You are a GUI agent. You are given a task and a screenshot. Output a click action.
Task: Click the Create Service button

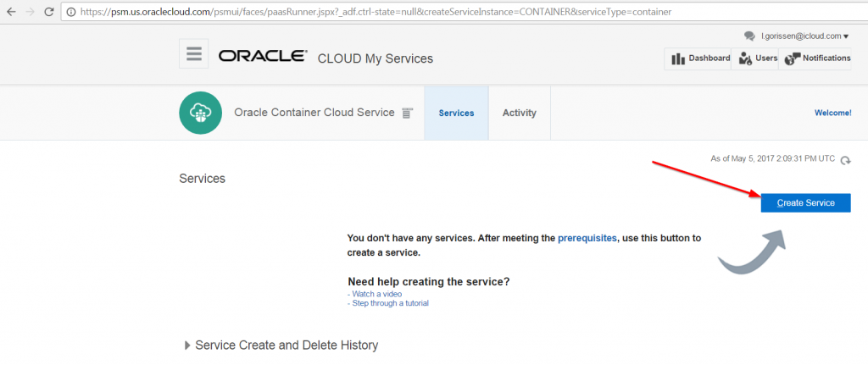[x=805, y=202]
